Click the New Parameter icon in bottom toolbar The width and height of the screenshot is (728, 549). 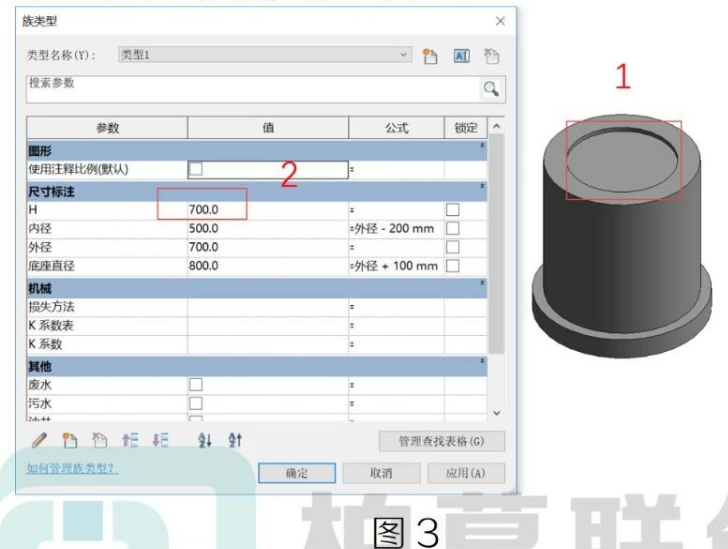tap(70, 440)
